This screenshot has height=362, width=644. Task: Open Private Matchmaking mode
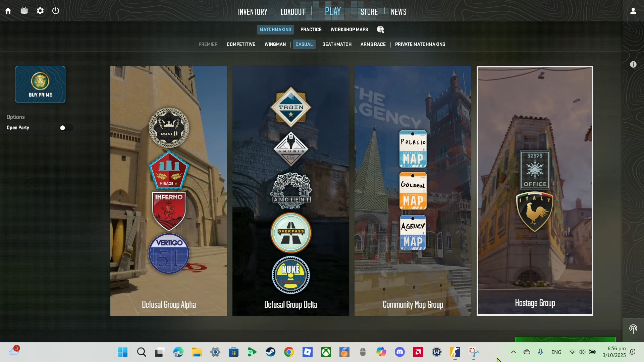(x=420, y=44)
